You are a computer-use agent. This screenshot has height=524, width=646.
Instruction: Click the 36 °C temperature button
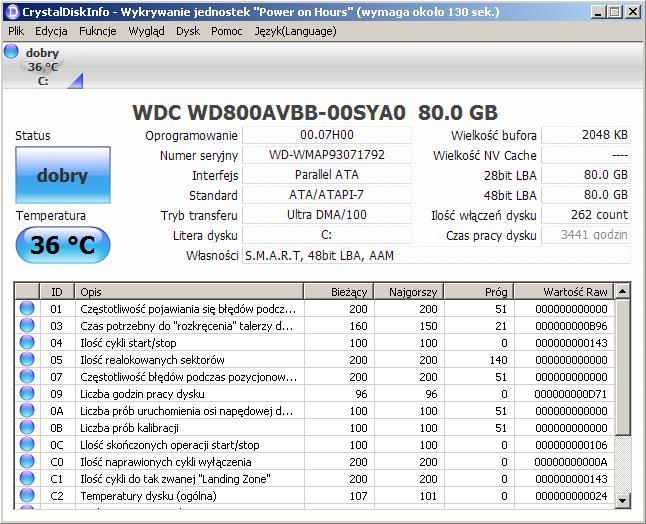coord(63,245)
